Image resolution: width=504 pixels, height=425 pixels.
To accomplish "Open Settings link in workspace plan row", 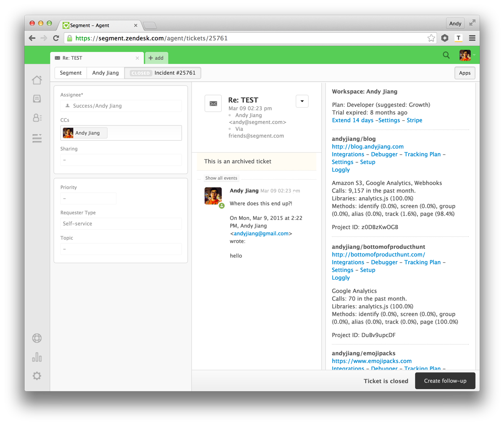I will [389, 120].
